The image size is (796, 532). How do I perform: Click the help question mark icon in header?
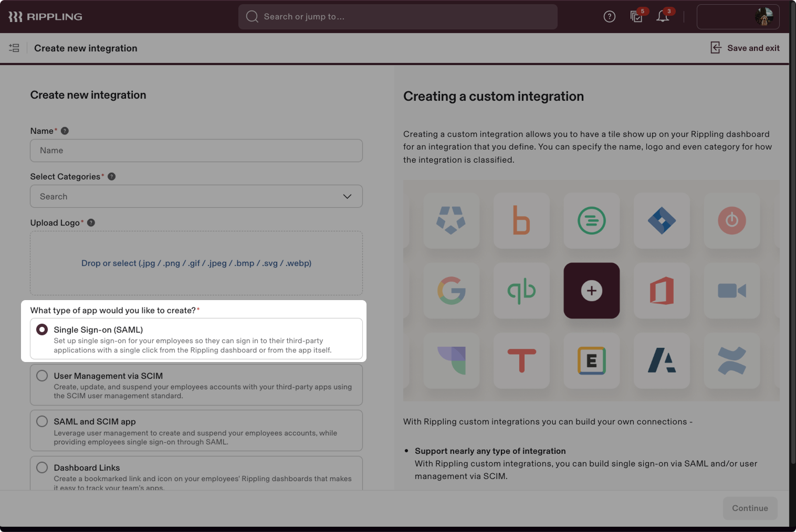(609, 17)
